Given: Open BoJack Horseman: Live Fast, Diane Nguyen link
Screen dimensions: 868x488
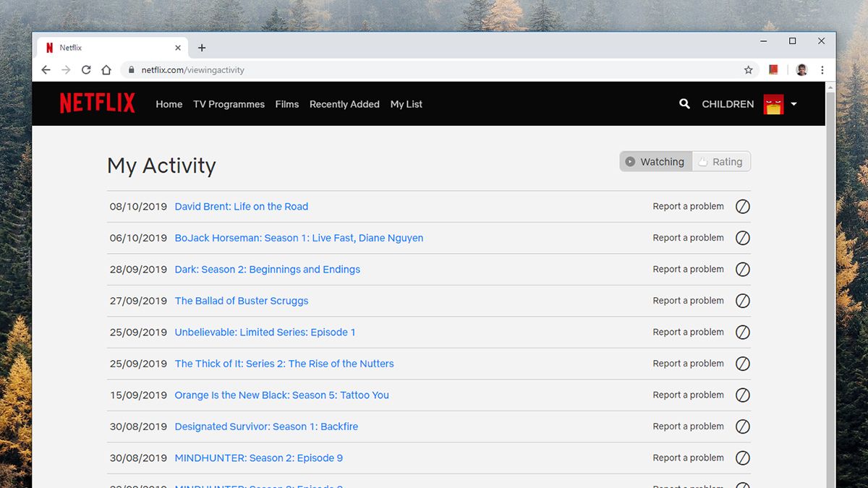Looking at the screenshot, I should [x=299, y=238].
